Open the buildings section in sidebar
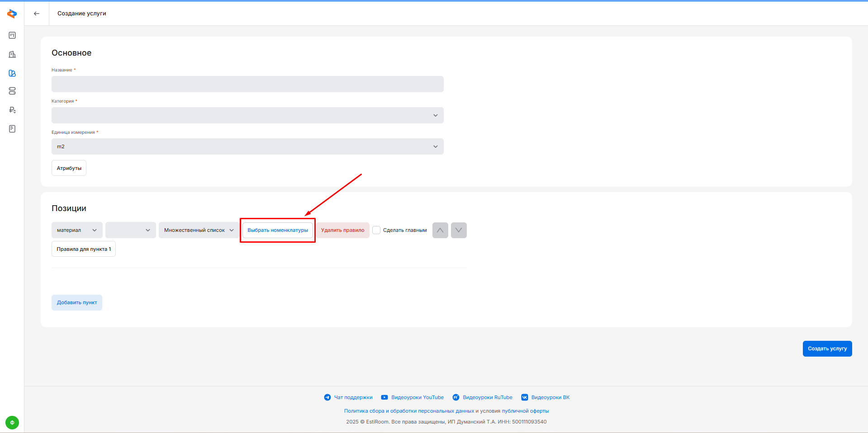Viewport: 868px width, 433px height. (12, 54)
